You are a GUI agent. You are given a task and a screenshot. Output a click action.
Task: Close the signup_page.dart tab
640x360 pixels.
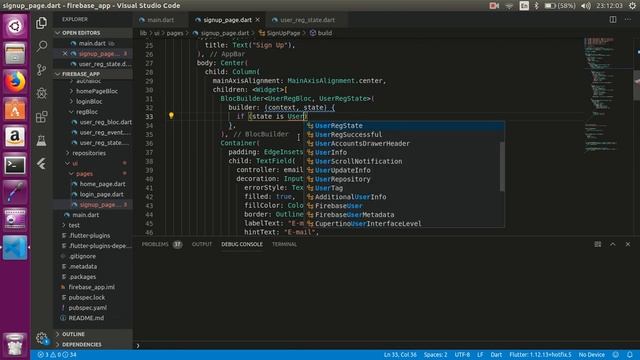[258, 20]
